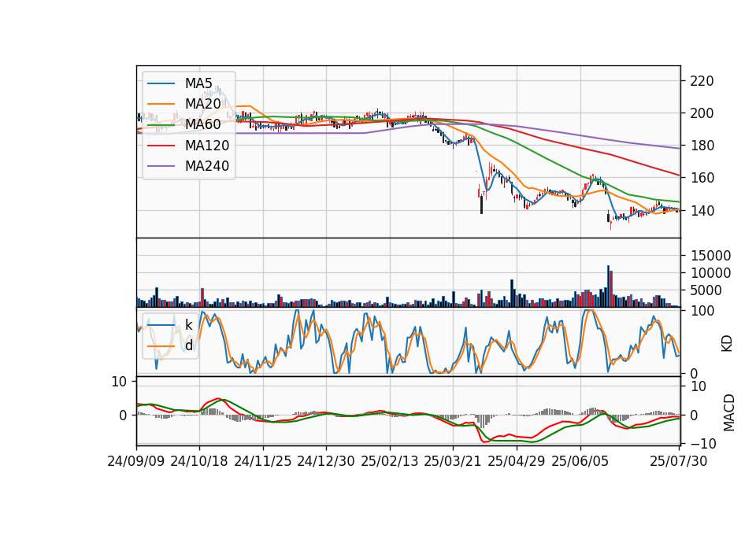This screenshot has height=543, width=756.
Task: Click the d legend label in KD panel
Action: tap(188, 345)
